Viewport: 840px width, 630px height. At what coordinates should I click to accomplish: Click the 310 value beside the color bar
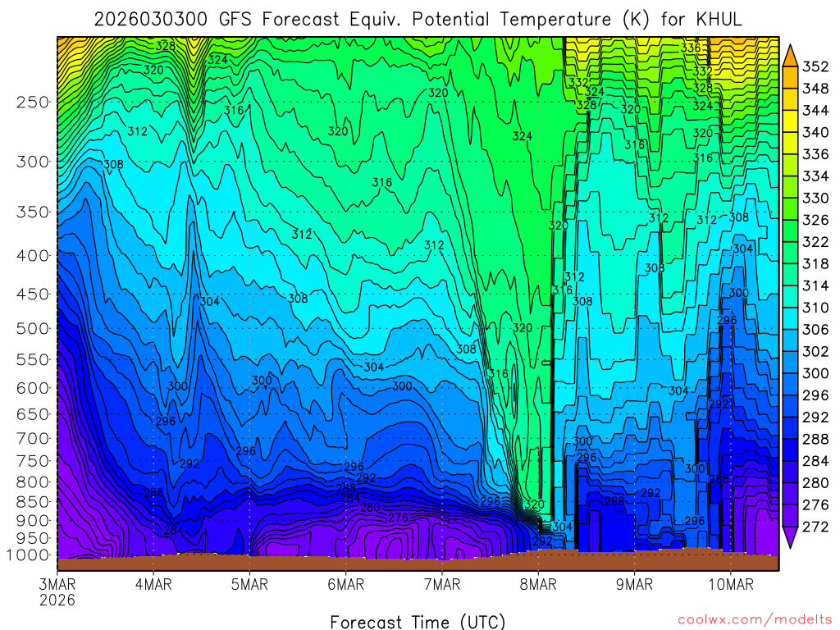(x=815, y=308)
